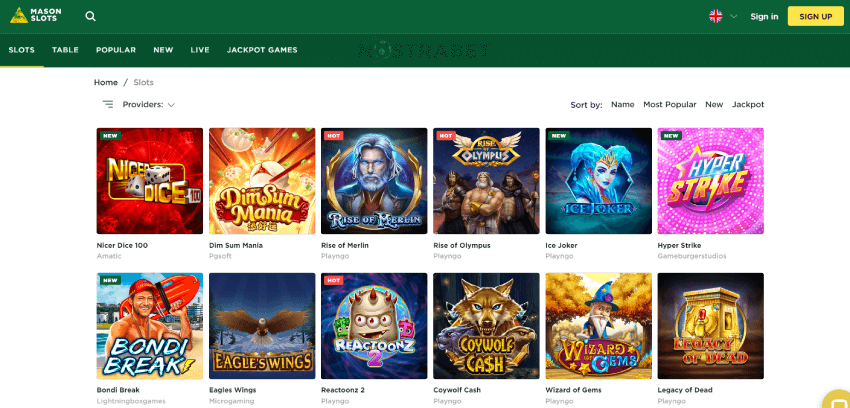Viewport: 850px width, 408px height.
Task: Switch to the TABLE tab
Action: [x=65, y=50]
